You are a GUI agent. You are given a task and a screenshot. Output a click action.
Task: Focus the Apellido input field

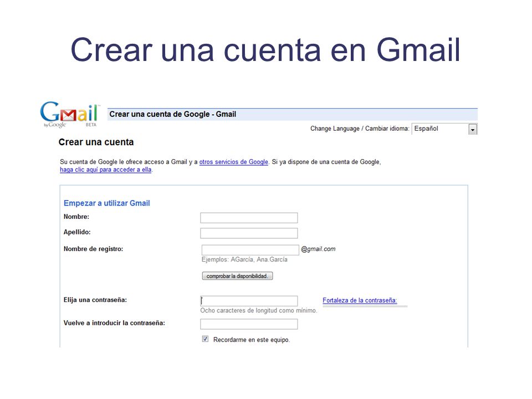[x=249, y=233]
